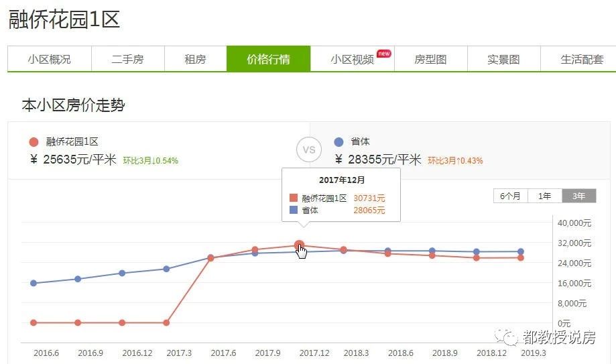
Task: Click the new badge on 小区视频
Action: (384, 54)
